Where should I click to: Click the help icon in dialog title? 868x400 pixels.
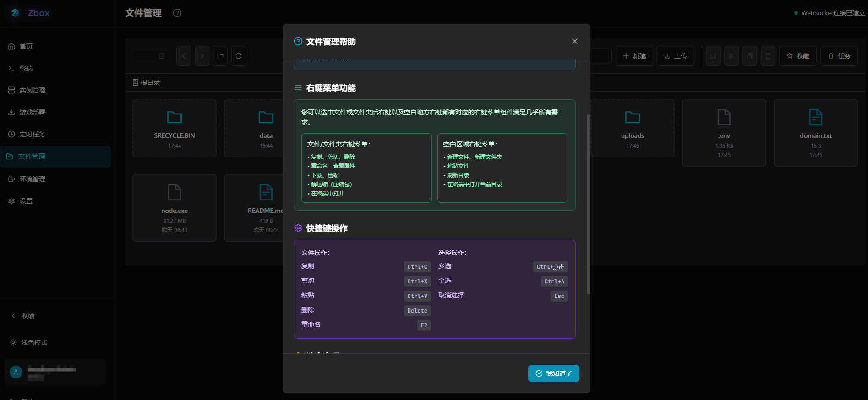(x=298, y=41)
